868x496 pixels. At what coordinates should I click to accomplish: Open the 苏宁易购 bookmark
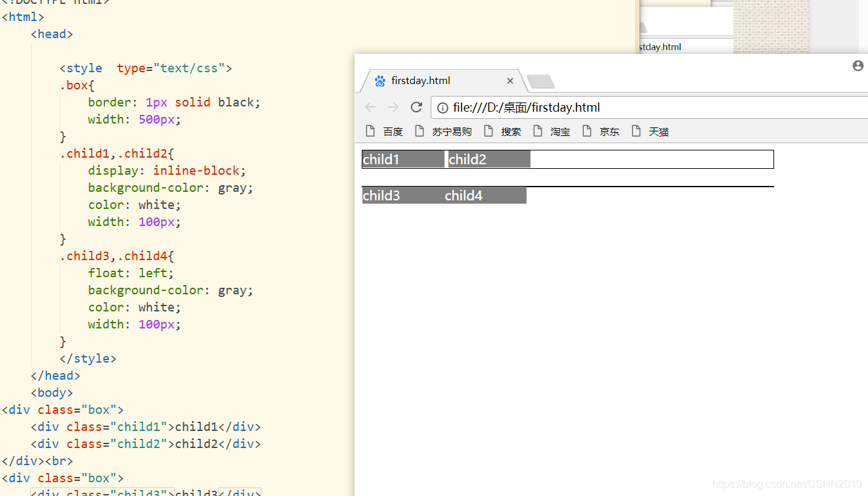click(443, 131)
